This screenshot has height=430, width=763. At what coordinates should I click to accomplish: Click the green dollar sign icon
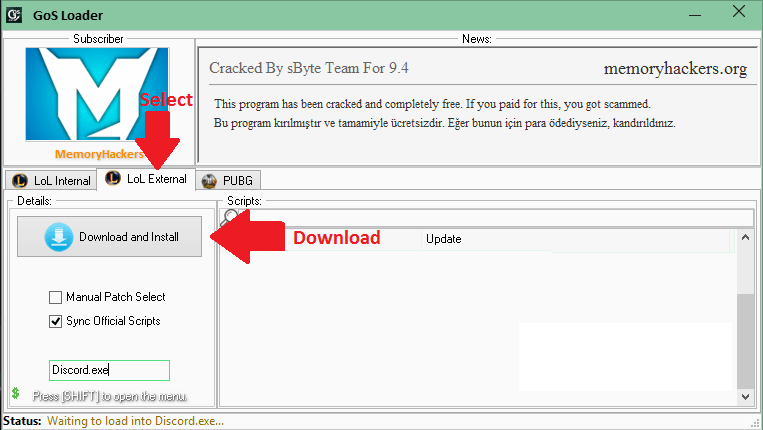click(16, 393)
